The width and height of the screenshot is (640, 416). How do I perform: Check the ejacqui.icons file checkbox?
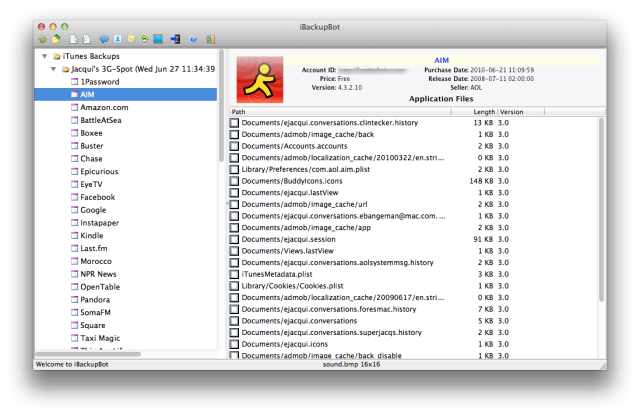(x=234, y=344)
